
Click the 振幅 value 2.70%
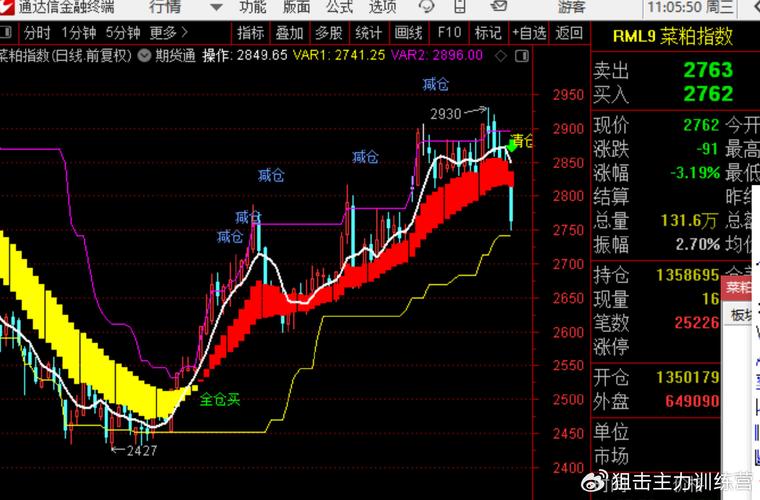click(x=697, y=244)
